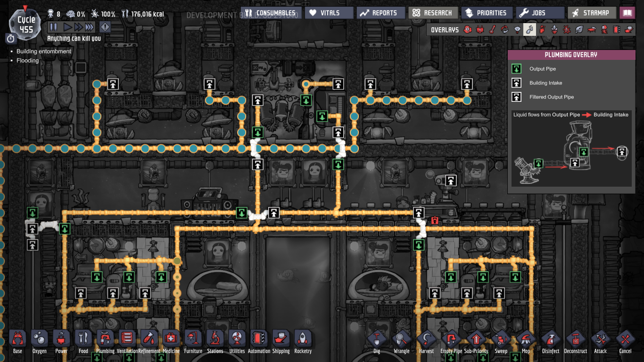Screen dimensions: 644x362
Task: Expand the Rocketry build category
Action: pos(303,341)
